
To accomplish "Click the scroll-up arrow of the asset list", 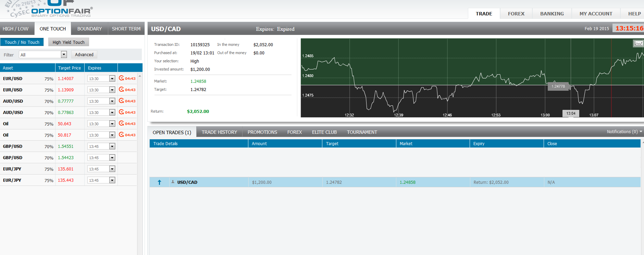I will 140,76.
